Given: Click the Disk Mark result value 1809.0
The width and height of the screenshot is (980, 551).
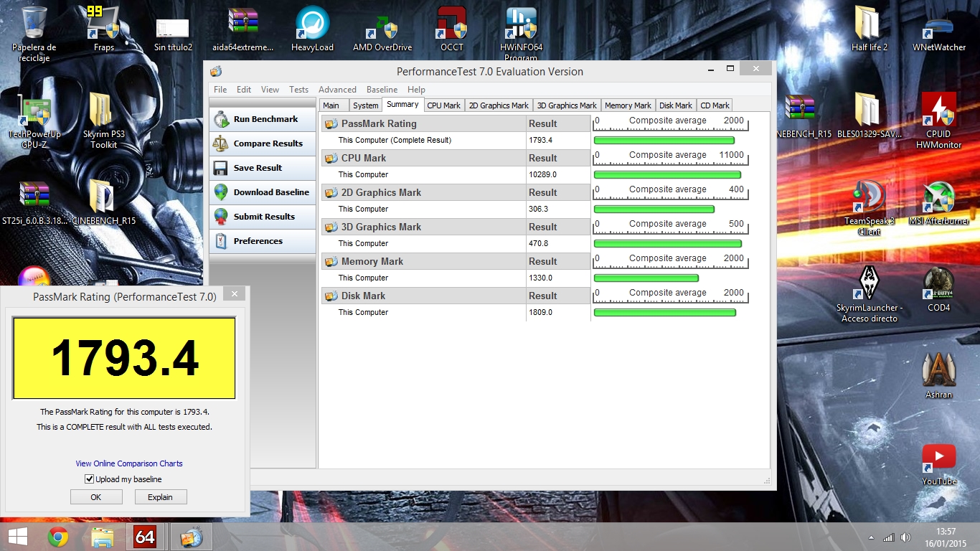Looking at the screenshot, I should [x=540, y=312].
